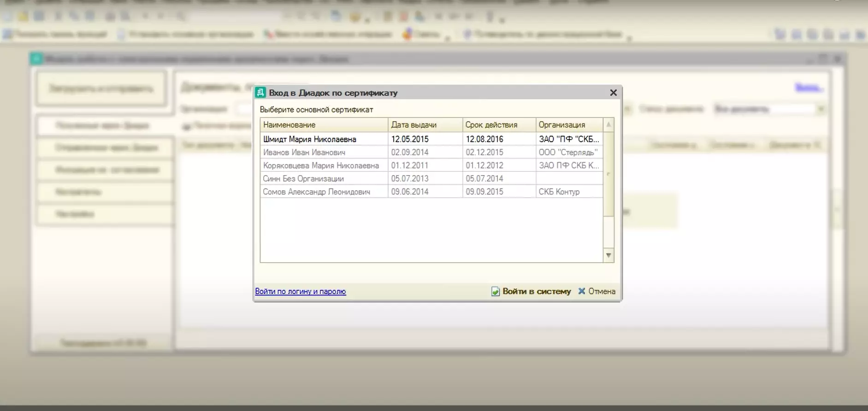Expand the 'Все документы' status dropdown in the background
868x411 pixels.
(x=821, y=109)
